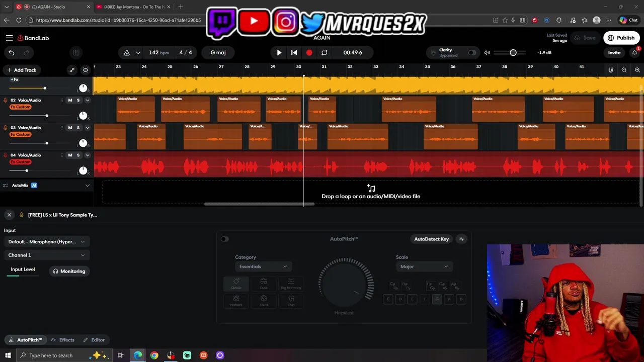
Task: Open more options for track 03
Action: [x=62, y=128]
